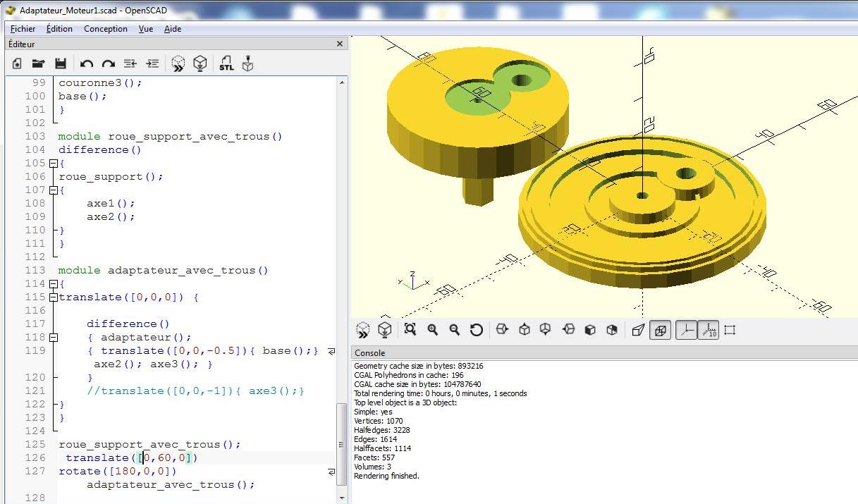Screen dimensions: 858x504
Task: Click the editor vertical scrollbar thumb
Action: [x=343, y=445]
